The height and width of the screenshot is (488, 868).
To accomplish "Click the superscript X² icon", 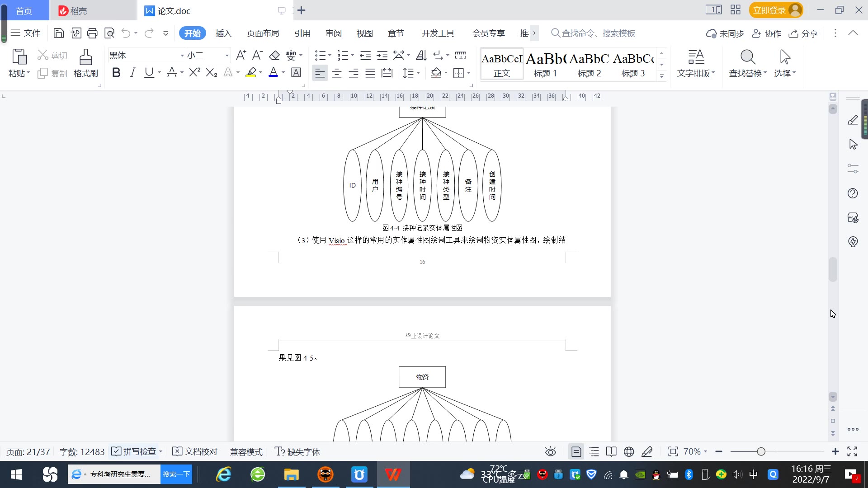I will (194, 73).
